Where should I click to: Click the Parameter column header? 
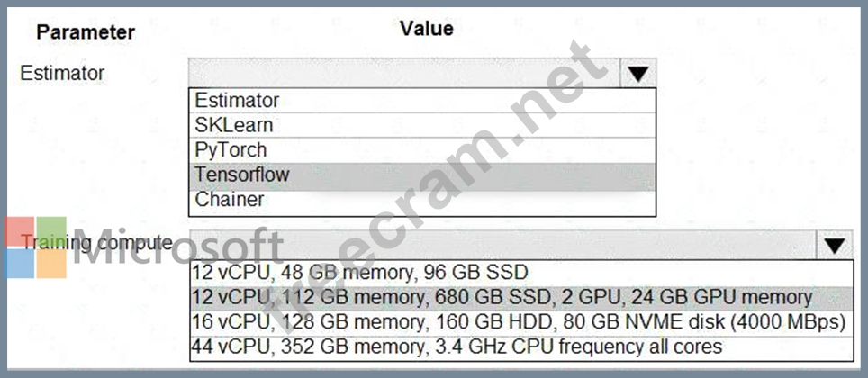(86, 32)
